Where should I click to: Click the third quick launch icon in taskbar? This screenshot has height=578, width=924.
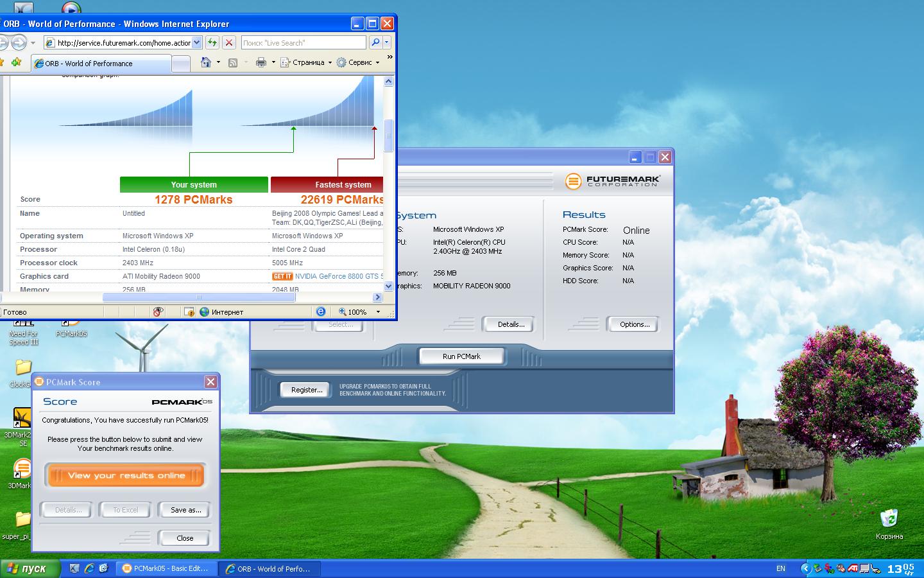103,568
